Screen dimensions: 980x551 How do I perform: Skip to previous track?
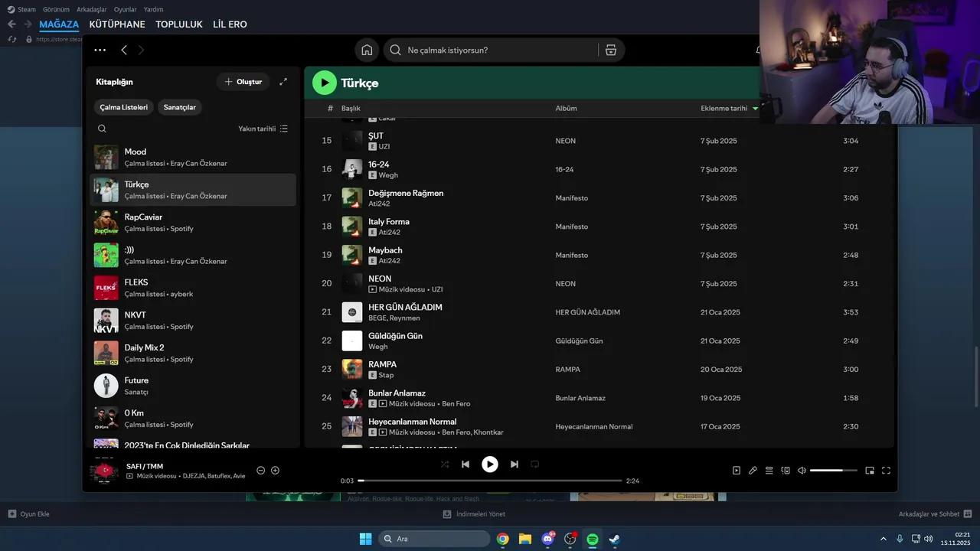tap(465, 464)
